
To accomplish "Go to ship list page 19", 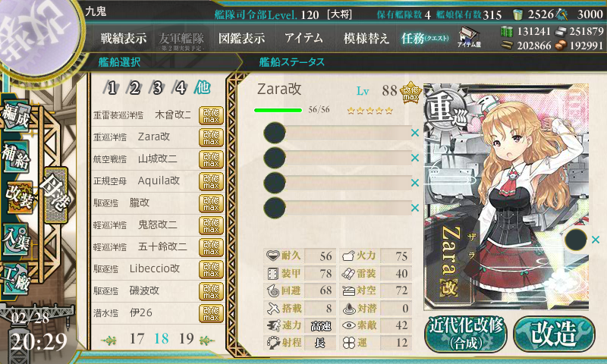I will (186, 339).
